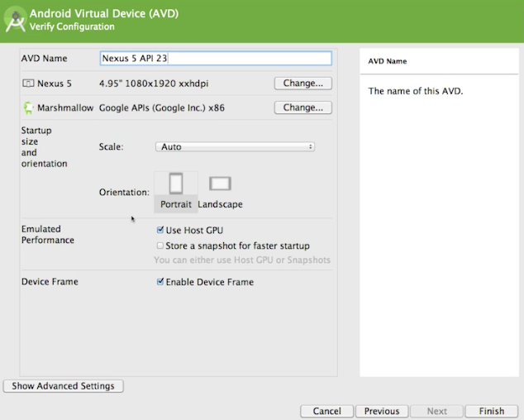Click 'The name of this AVD.' description
524x420 pixels.
pos(416,91)
